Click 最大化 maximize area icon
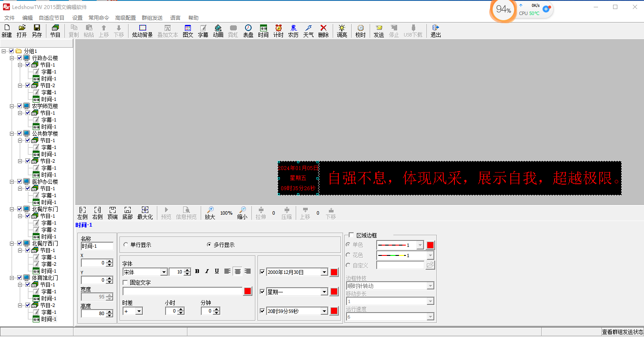This screenshot has height=337, width=644. coord(145,213)
